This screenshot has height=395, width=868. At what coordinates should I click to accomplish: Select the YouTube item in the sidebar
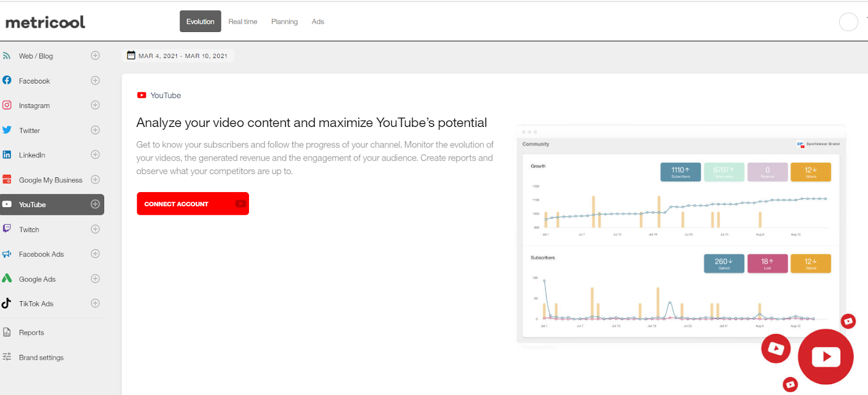(x=52, y=205)
